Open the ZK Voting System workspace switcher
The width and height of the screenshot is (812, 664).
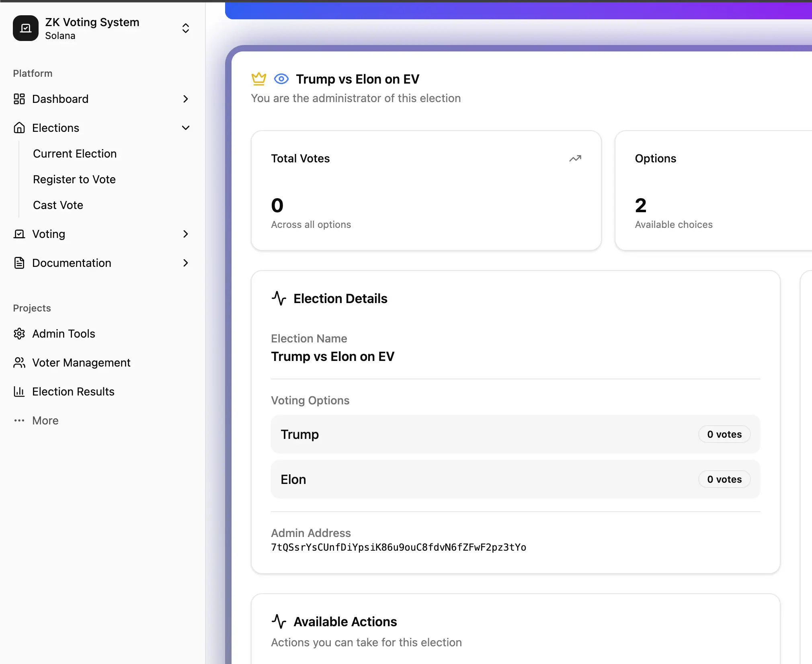(185, 28)
